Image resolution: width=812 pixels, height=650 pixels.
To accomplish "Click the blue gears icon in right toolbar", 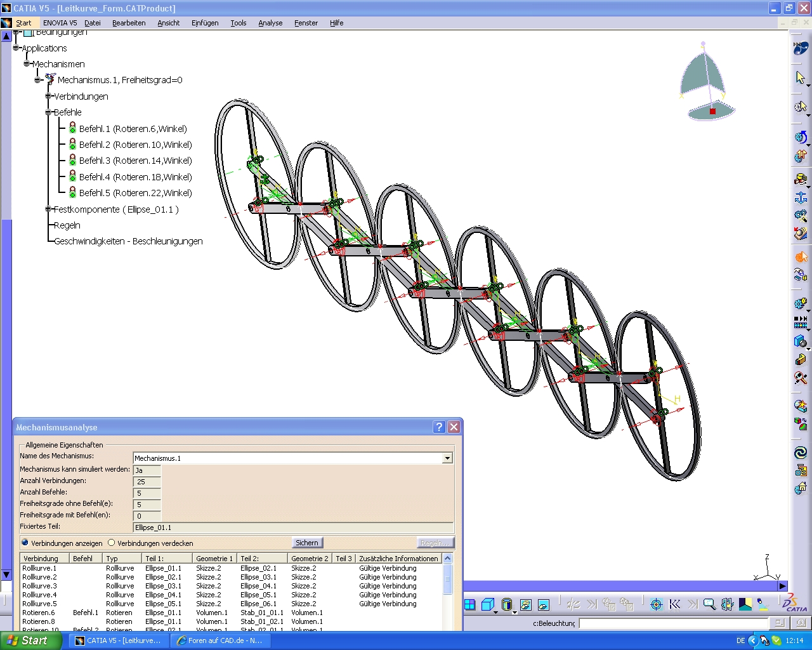I will (801, 305).
